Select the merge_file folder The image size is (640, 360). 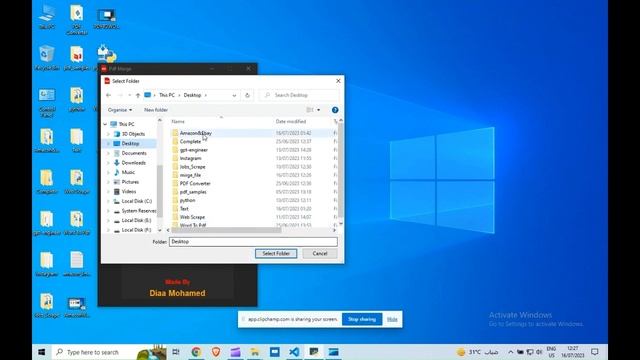(190, 175)
